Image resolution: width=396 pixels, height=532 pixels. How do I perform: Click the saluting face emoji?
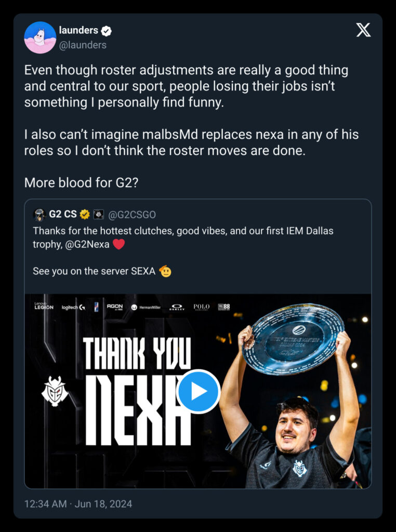[165, 271]
